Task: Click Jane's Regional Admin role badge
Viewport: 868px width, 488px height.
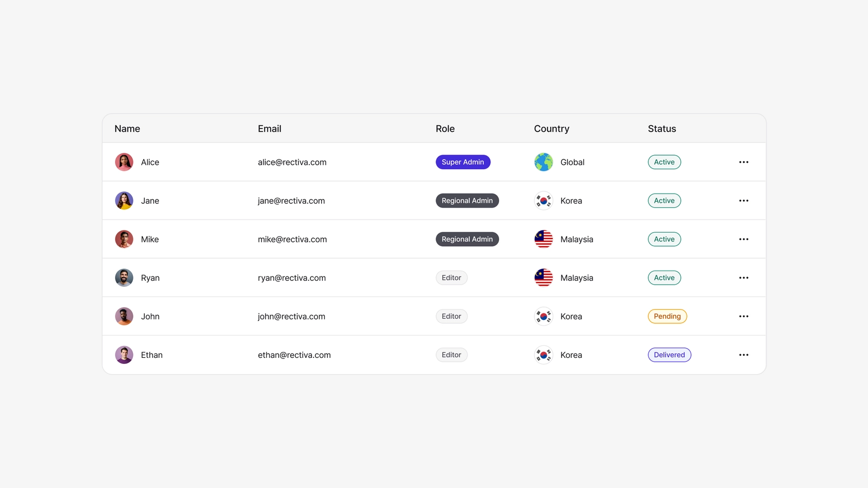Action: 467,201
